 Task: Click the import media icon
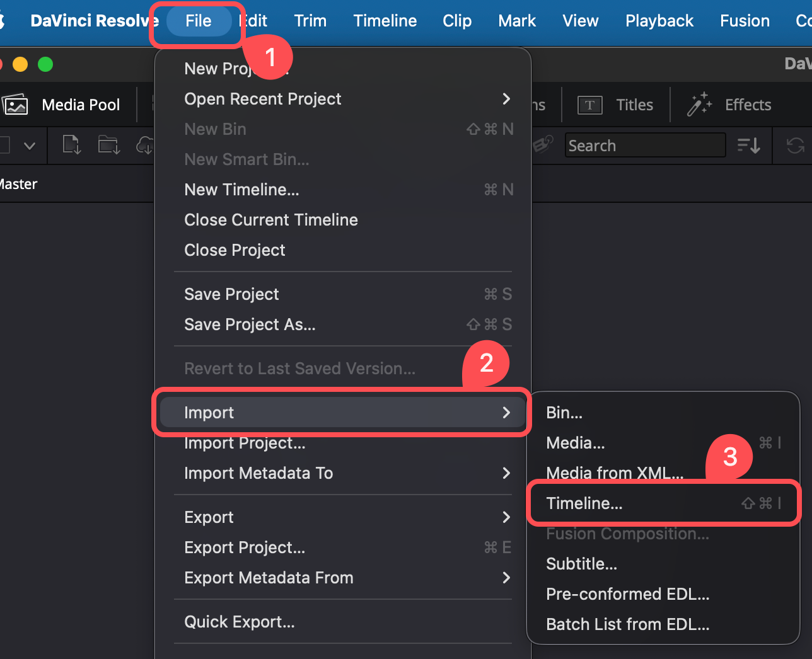pos(72,146)
